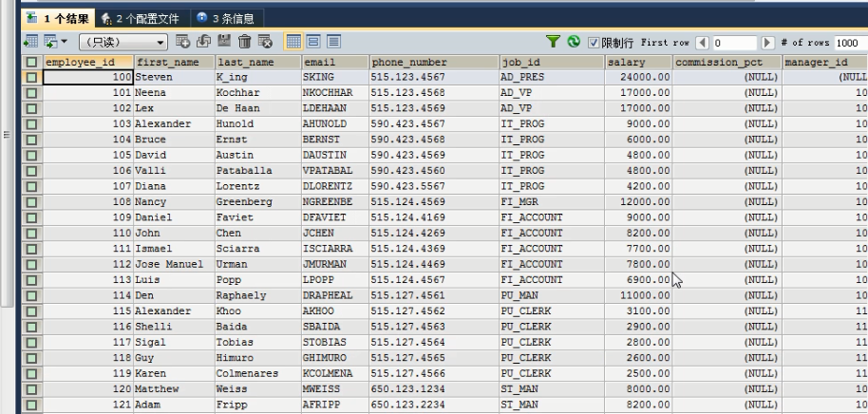Click the SBAIDA email cell
The width and height of the screenshot is (868, 414).
[335, 327]
